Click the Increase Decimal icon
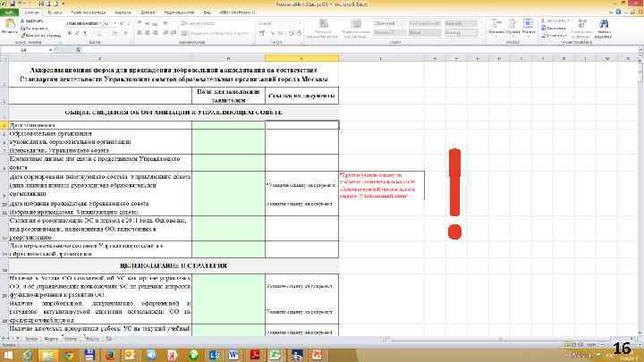 (x=292, y=33)
